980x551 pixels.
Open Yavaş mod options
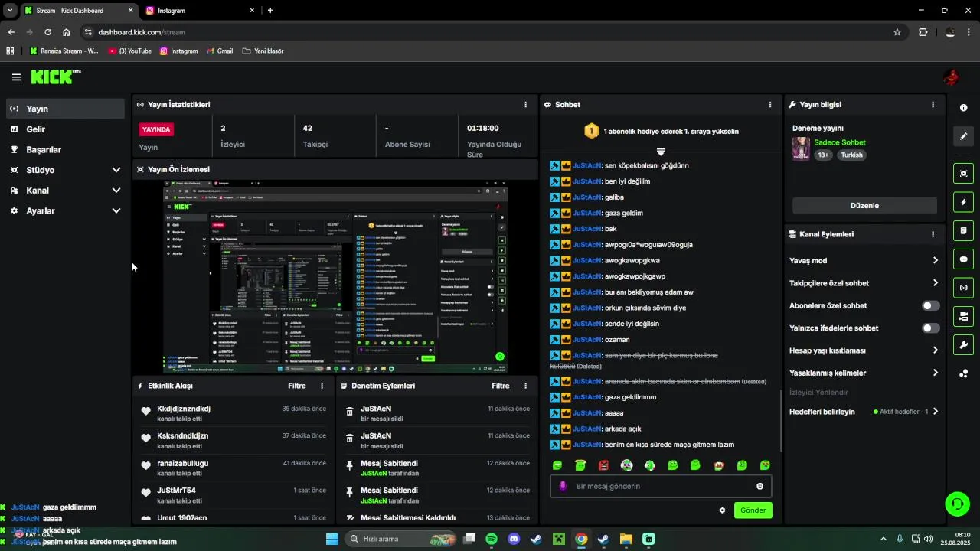(864, 261)
